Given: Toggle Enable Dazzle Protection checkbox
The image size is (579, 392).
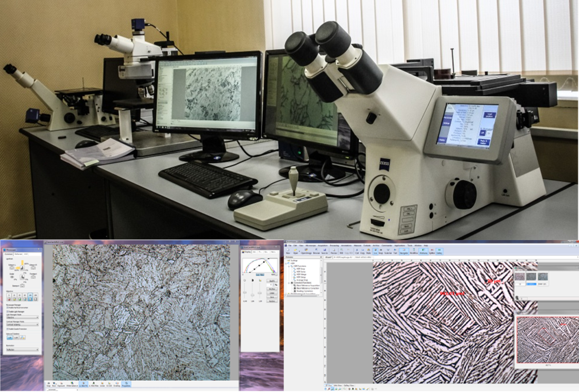Looking at the screenshot, I should [7, 329].
